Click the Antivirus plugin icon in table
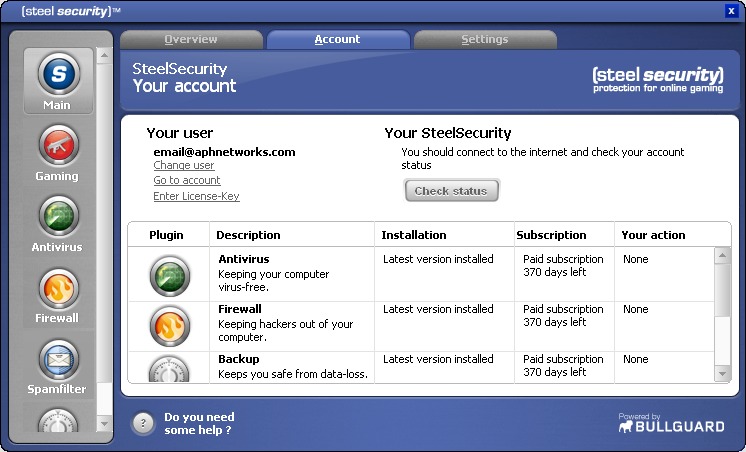Viewport: 746px width, 452px height. (169, 276)
